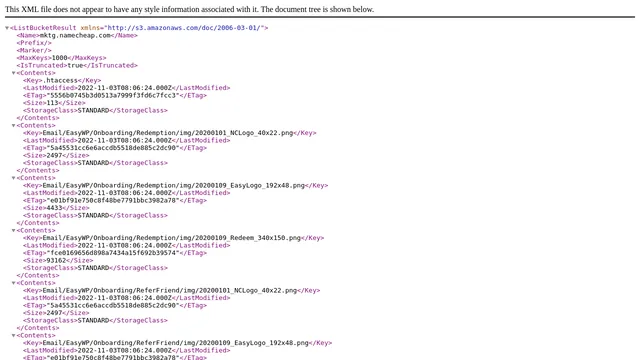The width and height of the screenshot is (640, 360).
Task: Click the empty Marker tag
Action: click(x=34, y=51)
